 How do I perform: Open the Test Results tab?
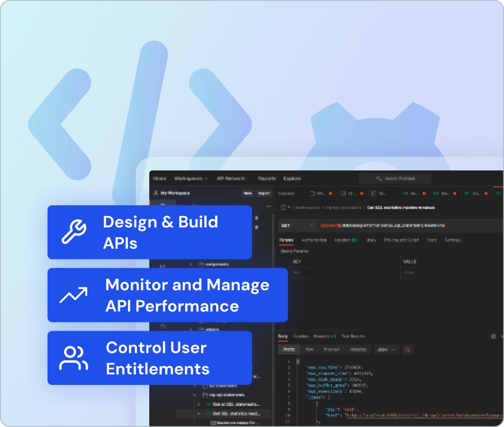point(353,336)
